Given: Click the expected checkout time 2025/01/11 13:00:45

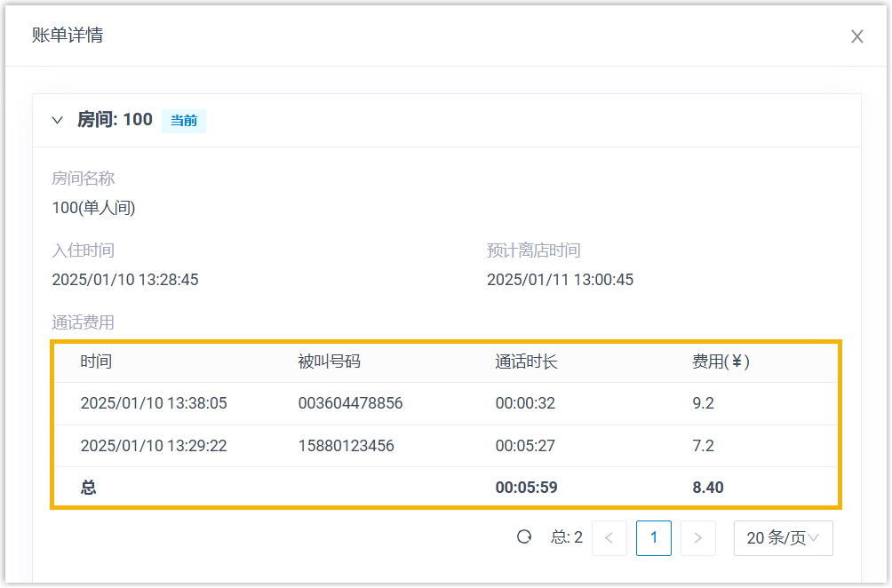Looking at the screenshot, I should click(x=560, y=280).
